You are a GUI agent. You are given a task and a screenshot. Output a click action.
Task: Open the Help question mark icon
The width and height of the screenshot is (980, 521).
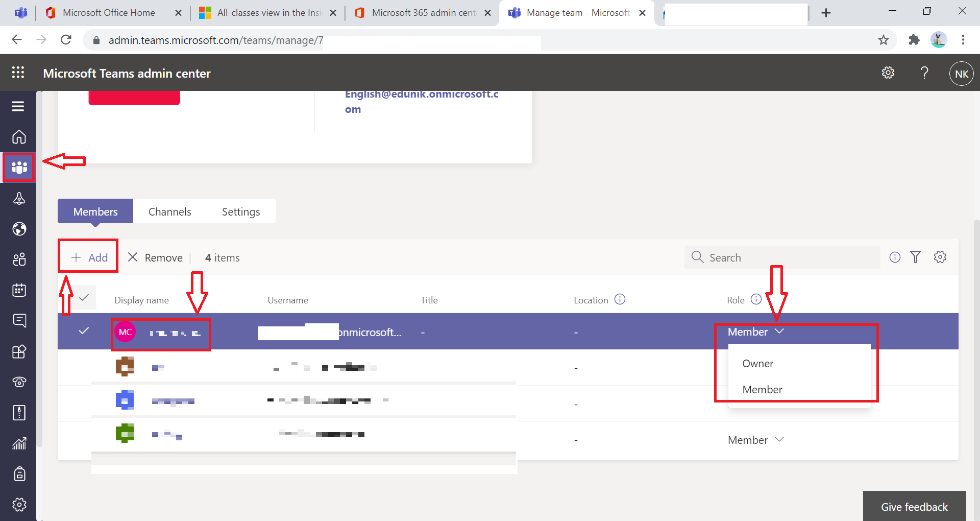[924, 73]
